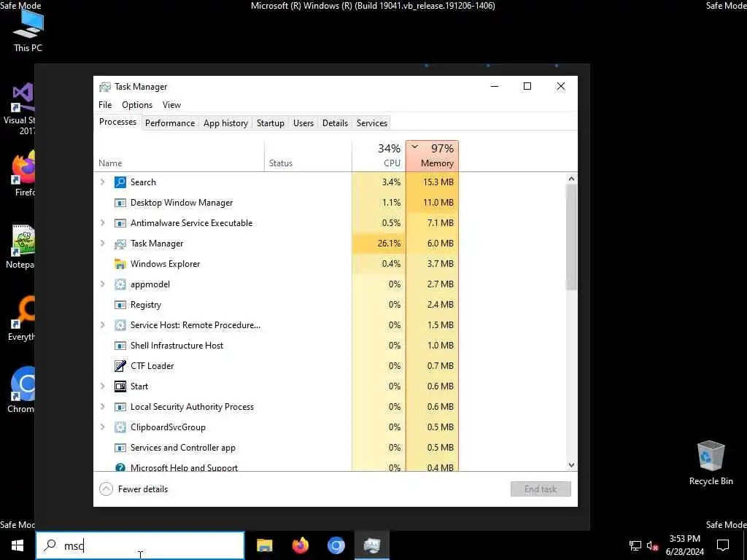Click the CTF Loader pen icon

pos(120,366)
